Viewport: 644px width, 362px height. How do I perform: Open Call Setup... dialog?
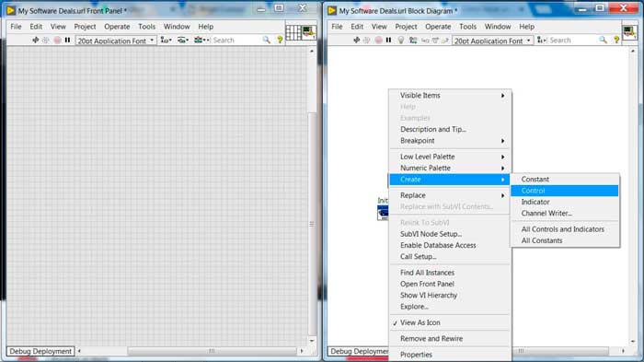coord(450,257)
